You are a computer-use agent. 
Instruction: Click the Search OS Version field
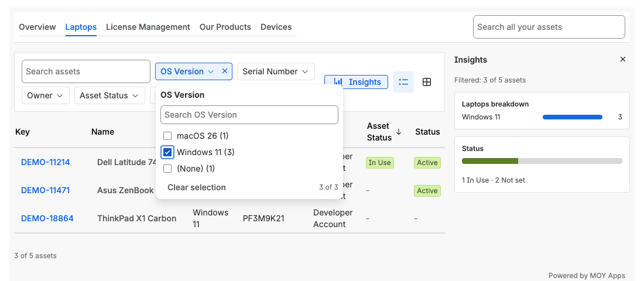point(249,115)
